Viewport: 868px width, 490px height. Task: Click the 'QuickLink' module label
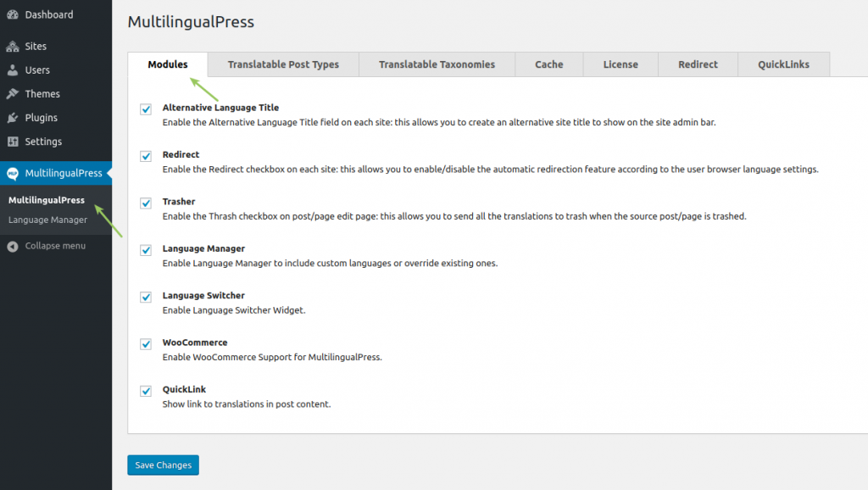(x=184, y=390)
